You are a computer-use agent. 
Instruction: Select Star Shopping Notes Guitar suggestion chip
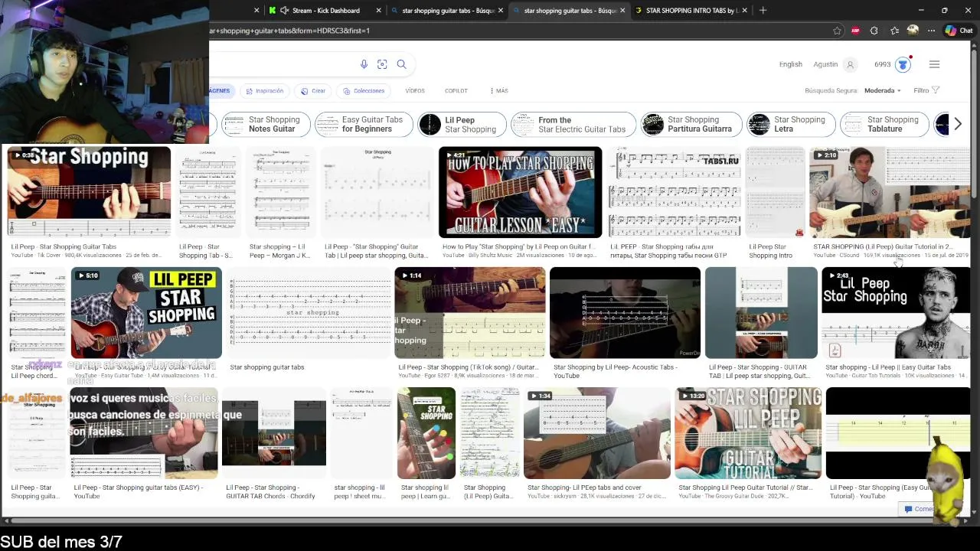(266, 124)
